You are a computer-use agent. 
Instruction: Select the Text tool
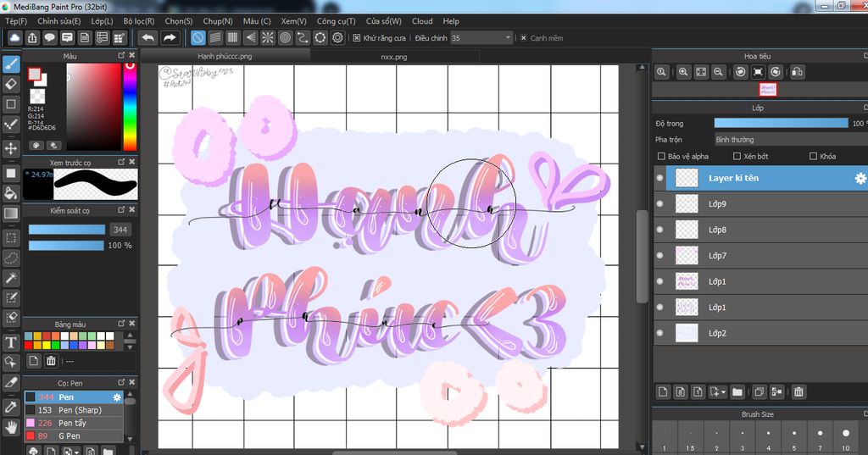pyautogui.click(x=10, y=342)
